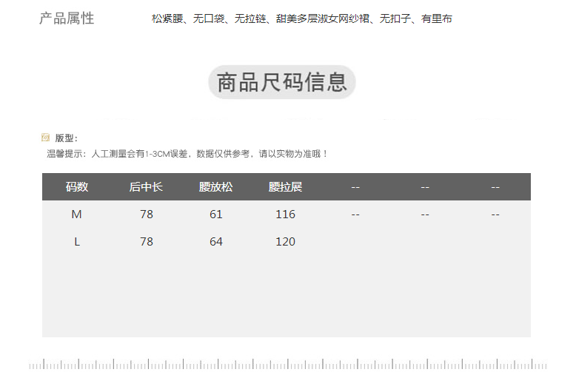Click the small icon beside 版型
The image size is (576, 392).
45,138
